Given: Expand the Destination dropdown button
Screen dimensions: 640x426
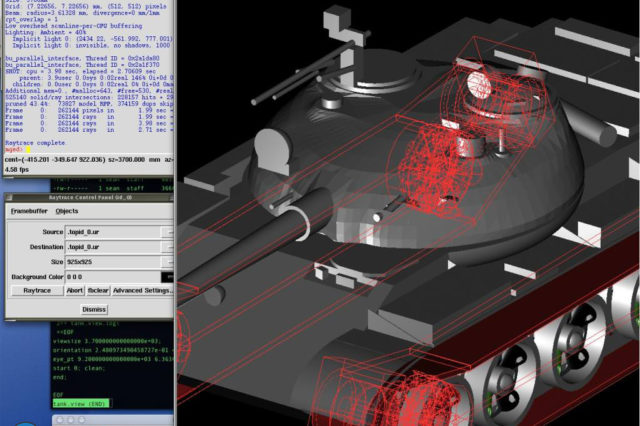Looking at the screenshot, I should pos(167,246).
